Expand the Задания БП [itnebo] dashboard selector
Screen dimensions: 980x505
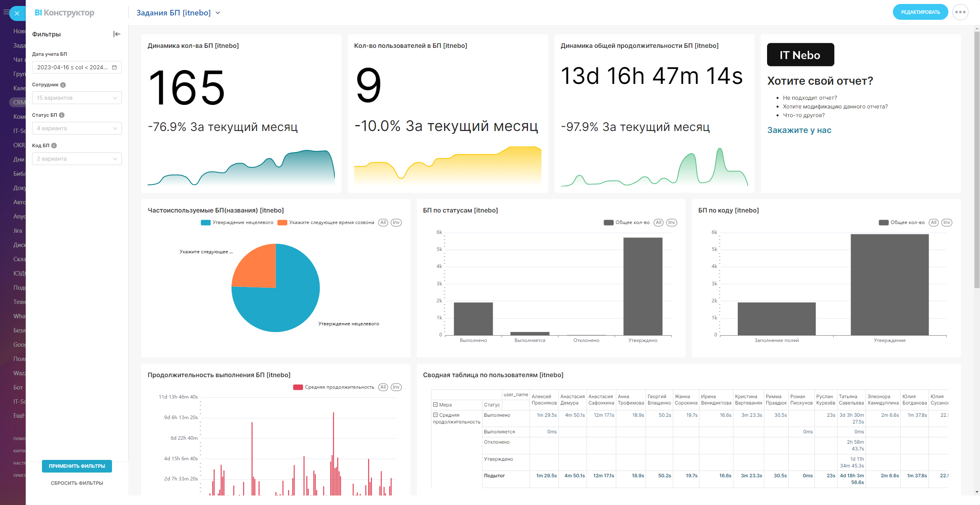[x=218, y=13]
